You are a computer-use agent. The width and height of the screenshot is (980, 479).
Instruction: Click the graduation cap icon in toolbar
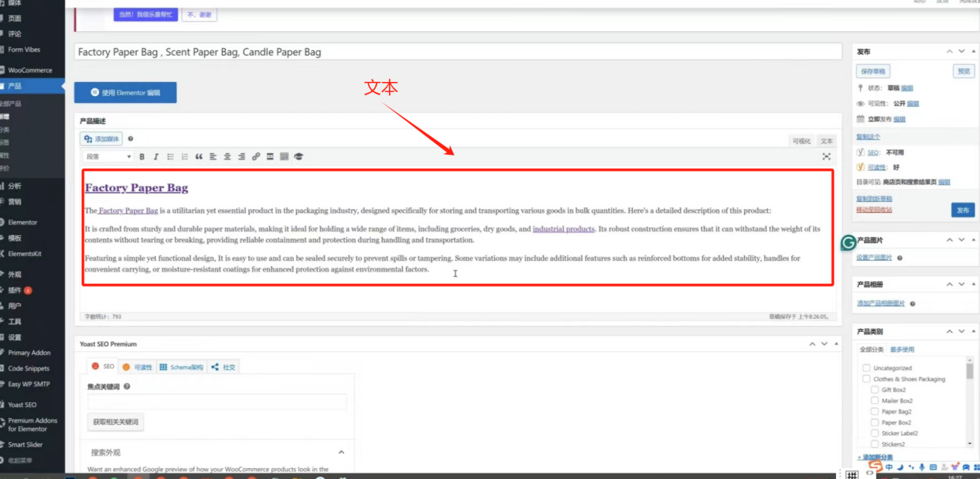(x=299, y=156)
